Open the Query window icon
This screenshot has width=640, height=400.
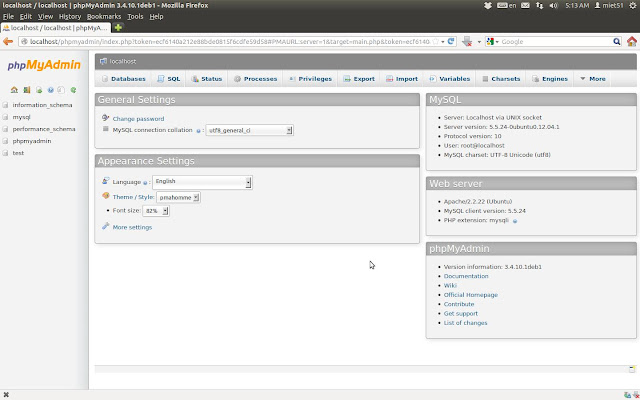point(39,90)
